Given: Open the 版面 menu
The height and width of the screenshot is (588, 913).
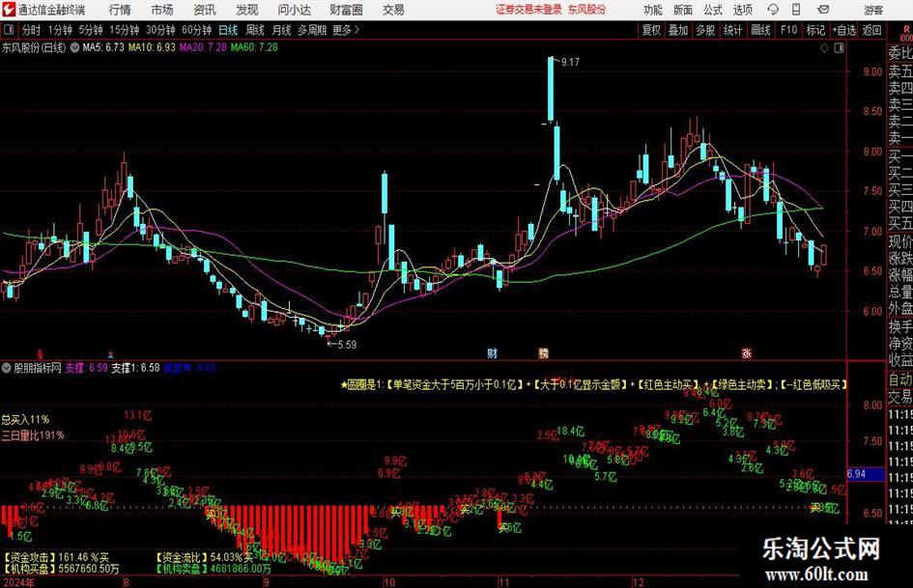Looking at the screenshot, I should [x=683, y=10].
